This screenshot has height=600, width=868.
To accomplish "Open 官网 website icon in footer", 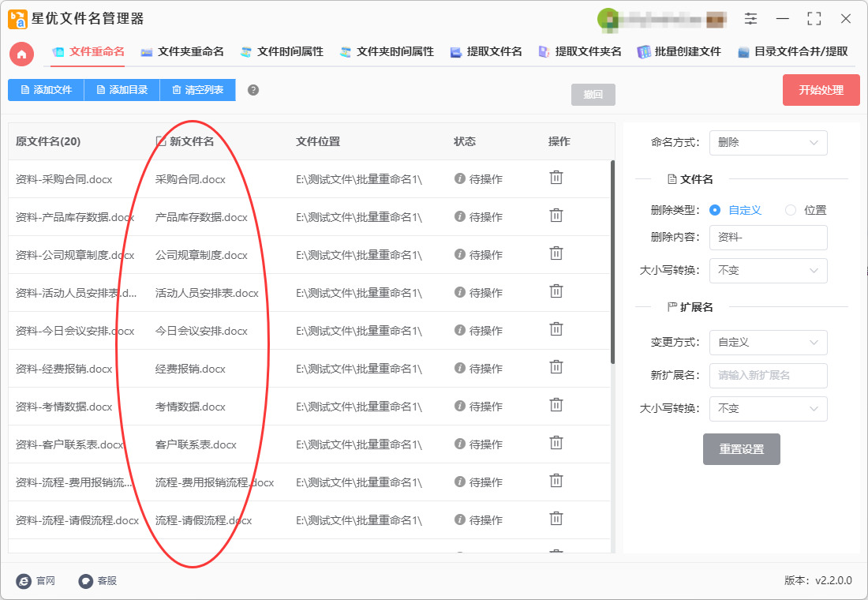I will pos(23,580).
